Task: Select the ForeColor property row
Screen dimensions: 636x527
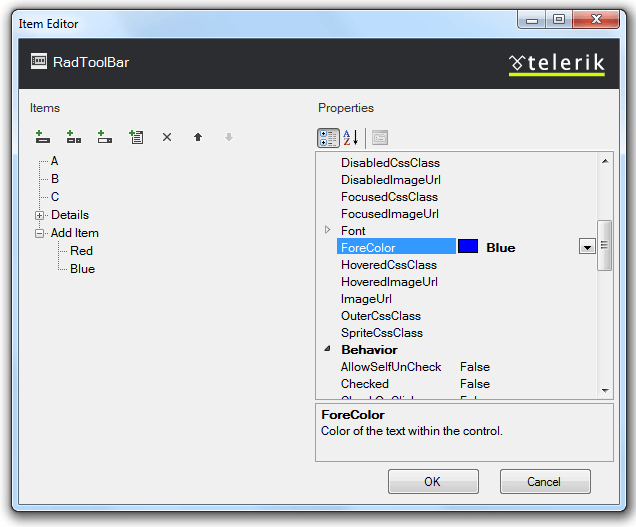Action: 466,246
